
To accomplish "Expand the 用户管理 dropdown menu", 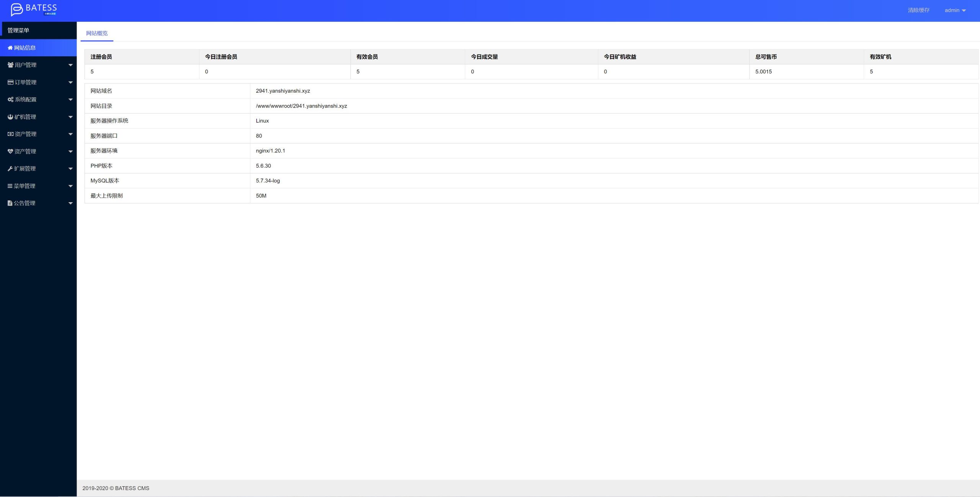I will pyautogui.click(x=38, y=65).
